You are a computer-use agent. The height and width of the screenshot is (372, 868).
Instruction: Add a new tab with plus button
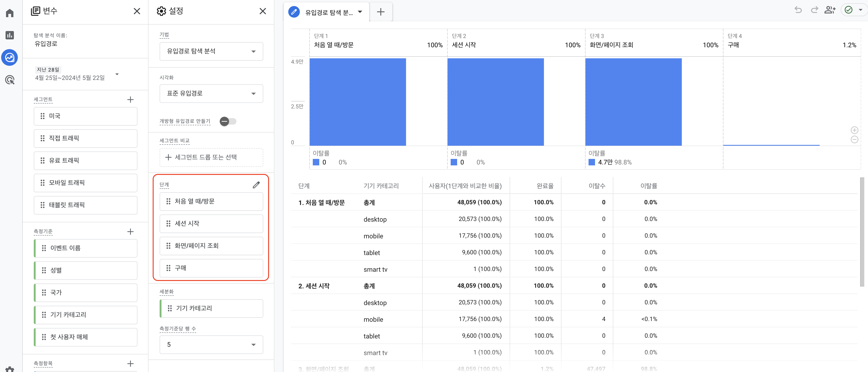pos(380,12)
